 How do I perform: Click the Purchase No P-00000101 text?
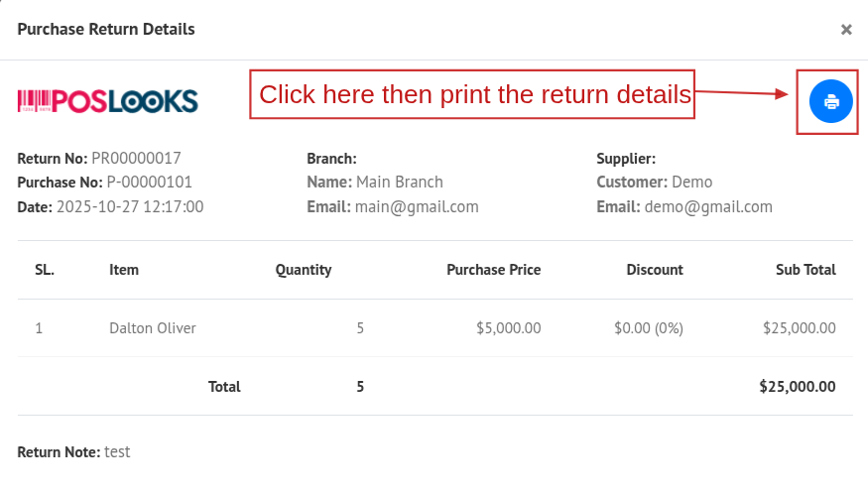[x=149, y=183]
